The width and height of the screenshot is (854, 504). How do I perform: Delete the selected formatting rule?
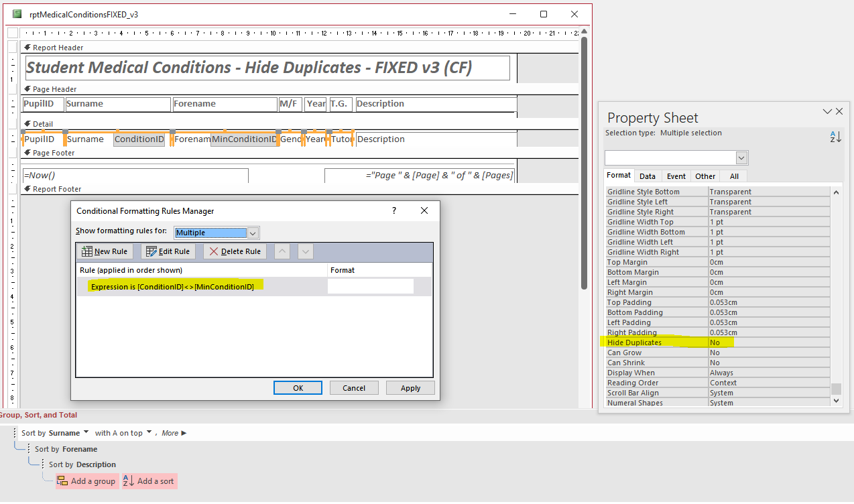click(235, 252)
